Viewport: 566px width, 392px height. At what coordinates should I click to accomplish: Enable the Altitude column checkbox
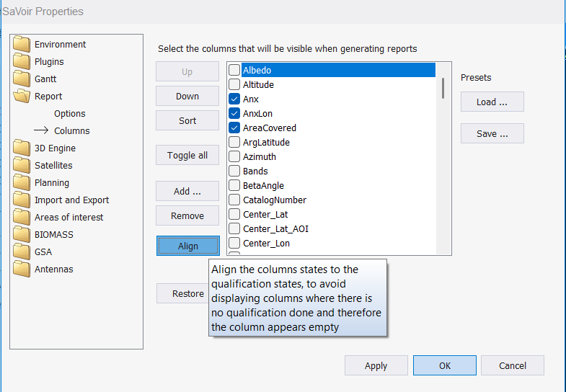click(x=234, y=85)
